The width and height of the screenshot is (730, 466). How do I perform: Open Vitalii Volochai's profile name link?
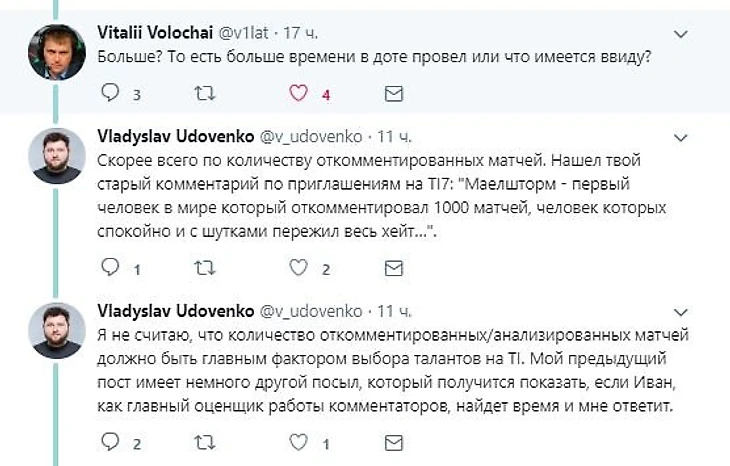152,34
